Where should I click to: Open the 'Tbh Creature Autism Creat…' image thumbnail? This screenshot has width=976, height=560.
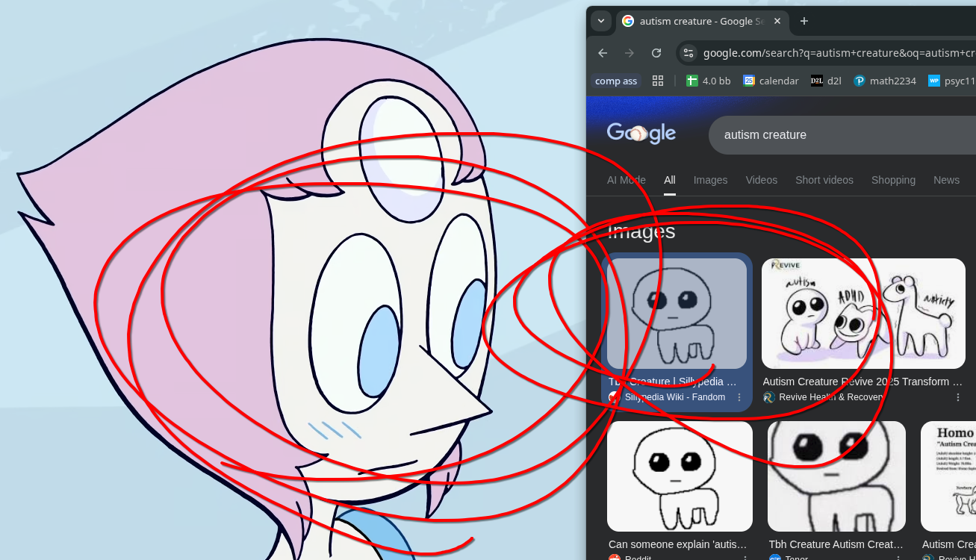(836, 476)
